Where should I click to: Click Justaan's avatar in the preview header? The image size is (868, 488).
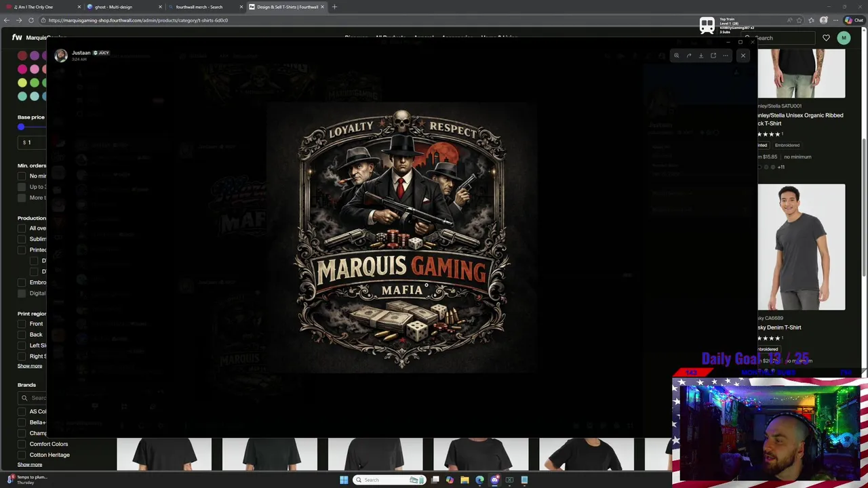[x=61, y=56]
